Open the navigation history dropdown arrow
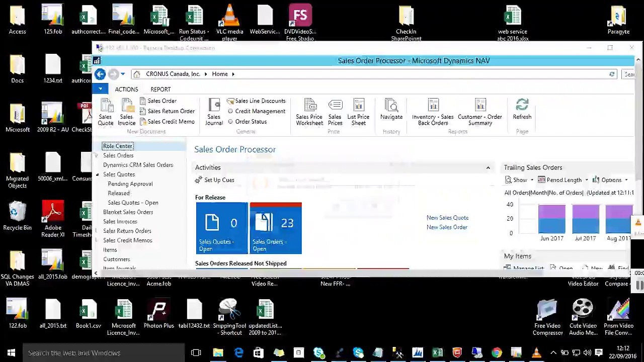Image resolution: width=644 pixels, height=362 pixels. point(123,74)
